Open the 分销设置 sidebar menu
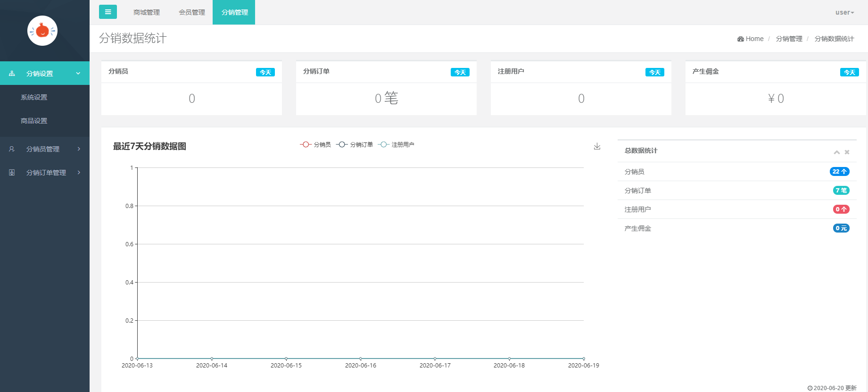868x392 pixels. pos(45,73)
